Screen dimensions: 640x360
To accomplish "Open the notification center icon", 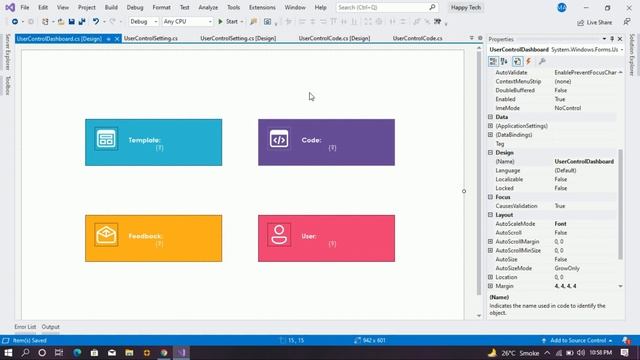I will coord(625,353).
